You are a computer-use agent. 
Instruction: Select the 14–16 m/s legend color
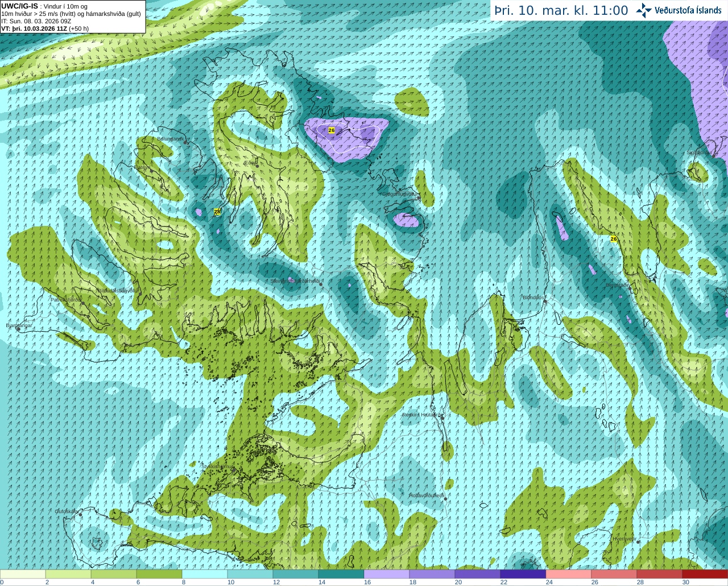pyautogui.click(x=341, y=574)
